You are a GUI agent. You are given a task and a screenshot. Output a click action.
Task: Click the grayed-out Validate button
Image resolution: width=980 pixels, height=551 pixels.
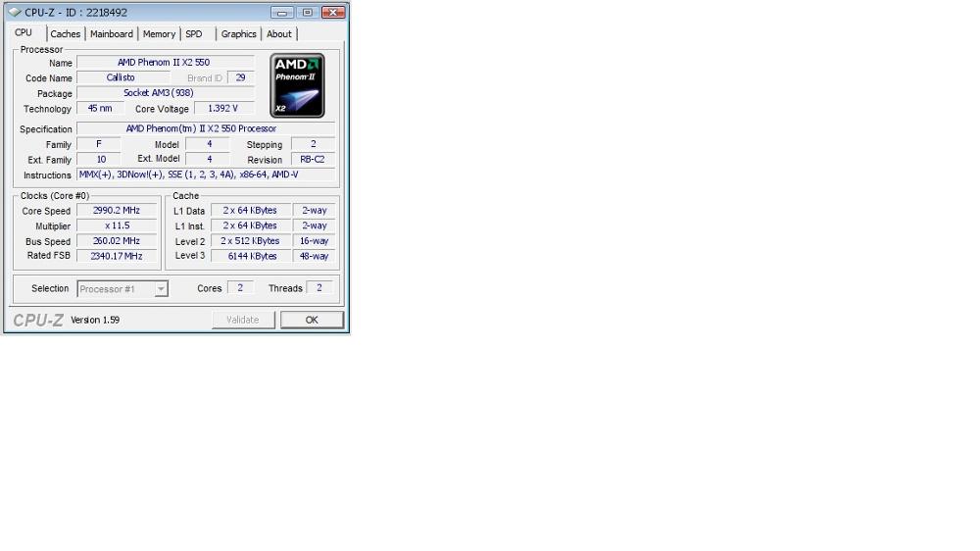pyautogui.click(x=243, y=320)
